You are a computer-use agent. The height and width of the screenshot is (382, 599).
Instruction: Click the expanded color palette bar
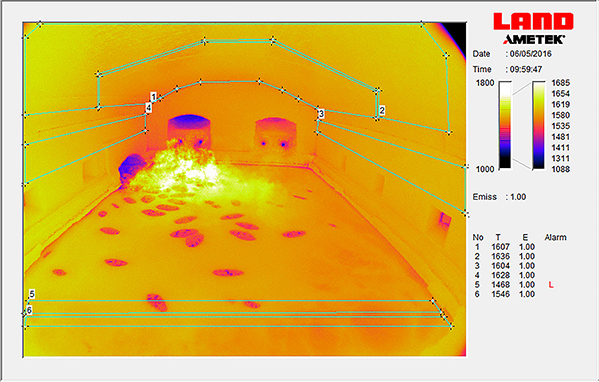tap(539, 125)
